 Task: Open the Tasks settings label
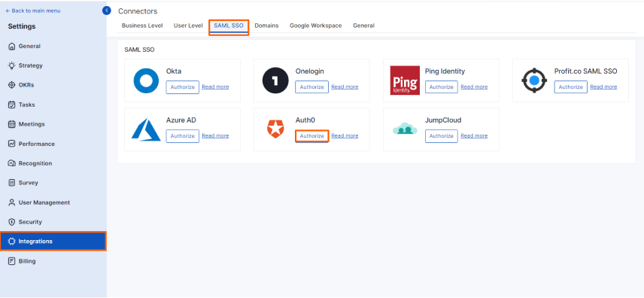click(x=26, y=105)
